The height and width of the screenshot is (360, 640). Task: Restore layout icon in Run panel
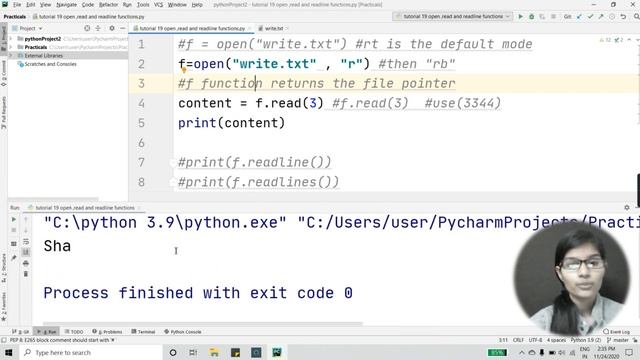click(x=13, y=244)
